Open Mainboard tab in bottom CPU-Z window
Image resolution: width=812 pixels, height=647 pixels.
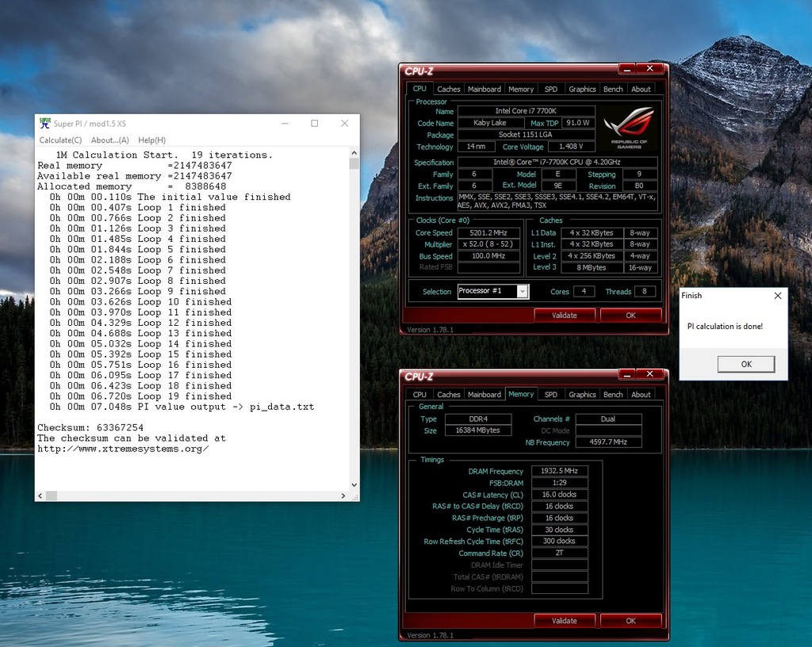[x=485, y=394]
